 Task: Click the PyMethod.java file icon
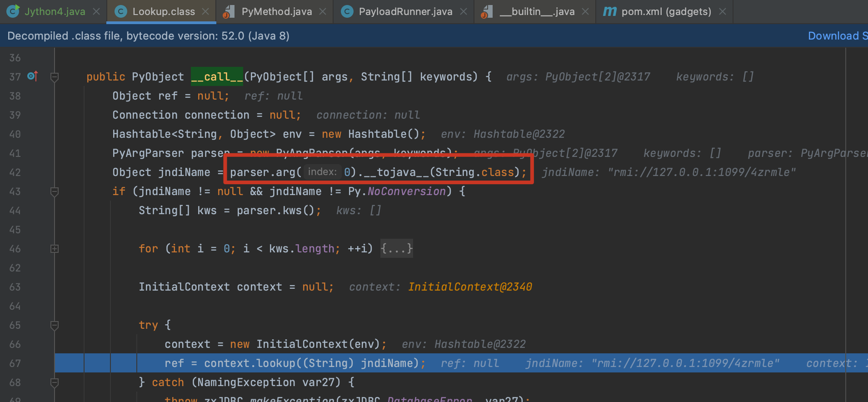229,12
